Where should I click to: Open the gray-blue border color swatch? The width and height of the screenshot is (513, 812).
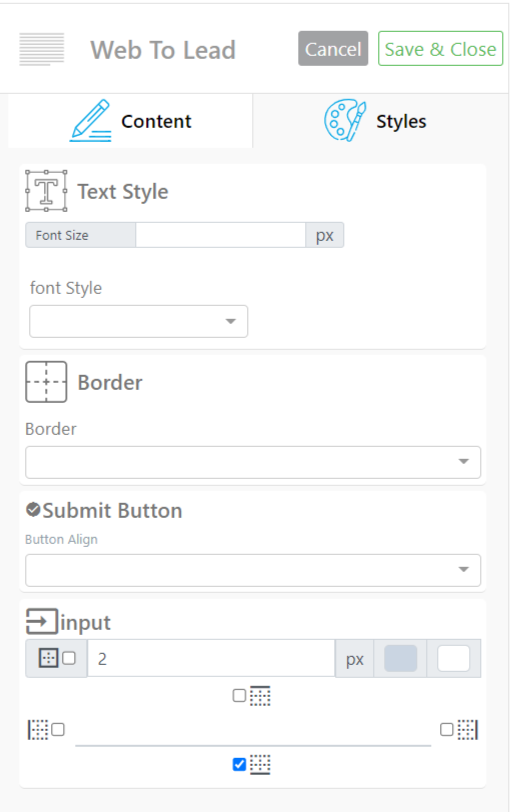click(400, 658)
